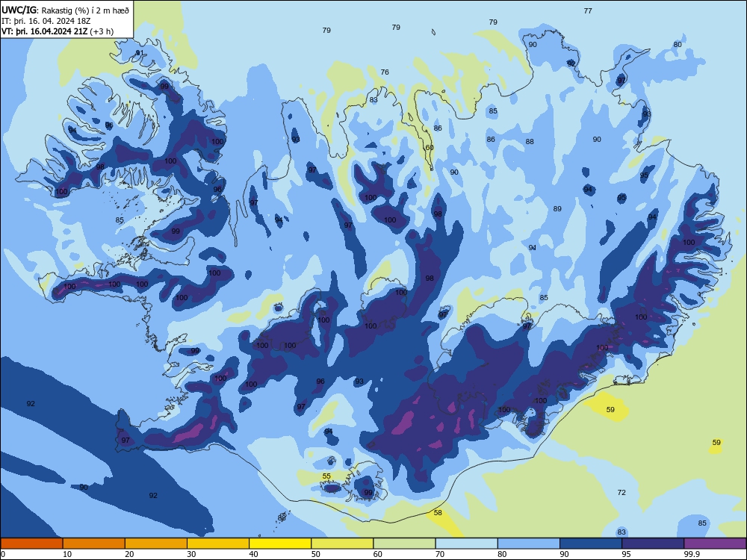This screenshot has width=747, height=560.
Task: Select the humidity value '76' on the map
Action: [x=385, y=72]
